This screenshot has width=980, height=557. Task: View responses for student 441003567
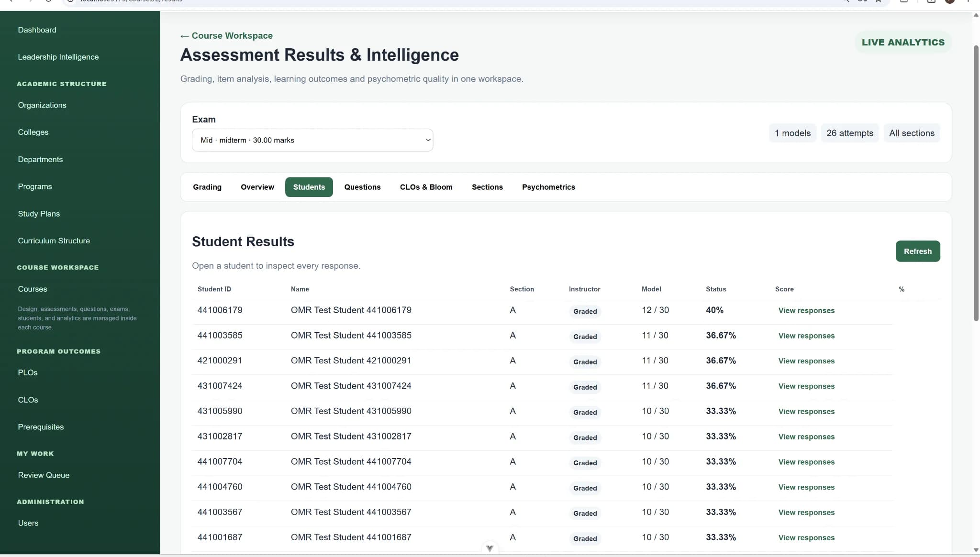click(806, 513)
